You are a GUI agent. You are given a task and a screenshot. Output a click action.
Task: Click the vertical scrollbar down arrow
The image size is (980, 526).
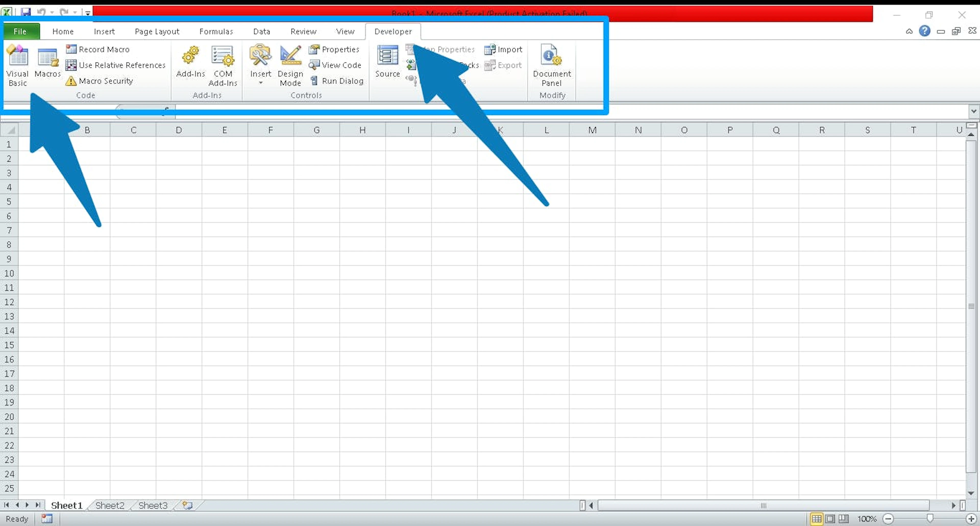971,493
